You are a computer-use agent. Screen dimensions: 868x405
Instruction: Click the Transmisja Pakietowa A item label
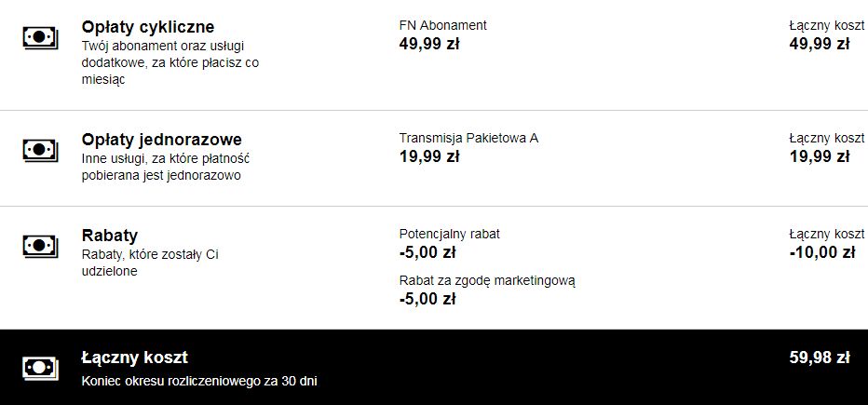click(x=468, y=138)
